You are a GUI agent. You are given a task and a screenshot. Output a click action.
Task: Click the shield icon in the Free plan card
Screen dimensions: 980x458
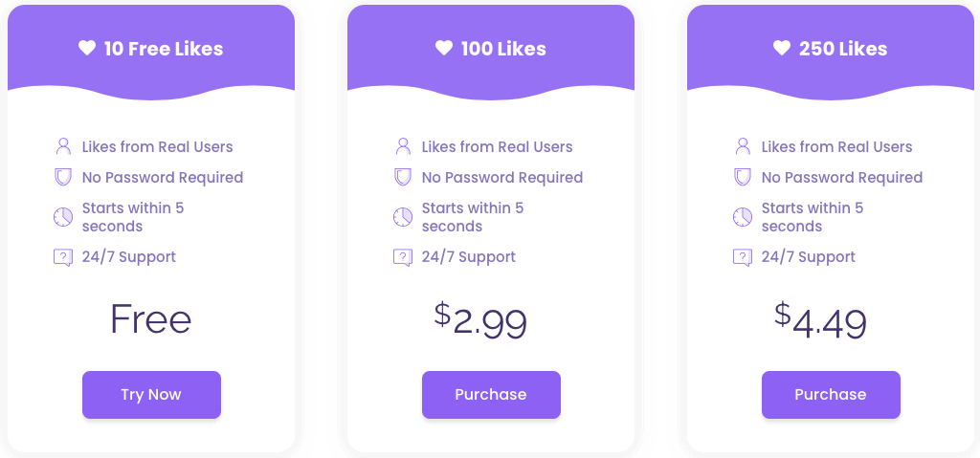coord(63,178)
